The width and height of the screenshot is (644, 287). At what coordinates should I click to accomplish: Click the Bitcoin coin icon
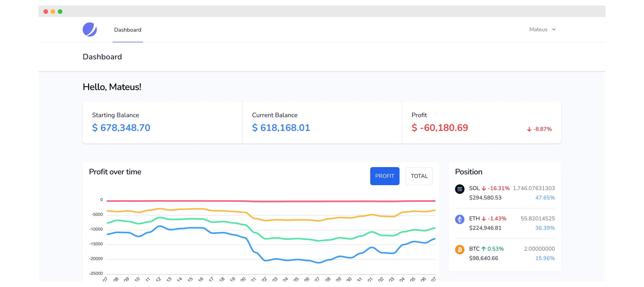click(460, 249)
